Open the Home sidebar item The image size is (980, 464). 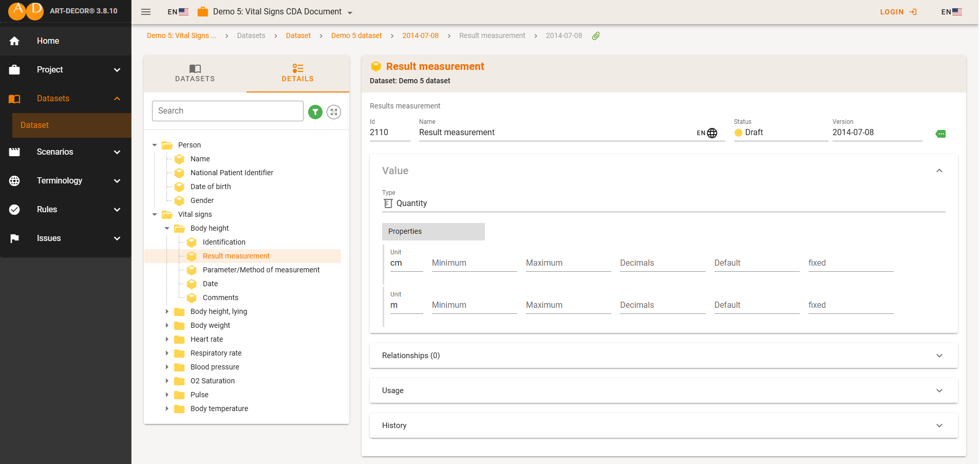click(x=66, y=41)
